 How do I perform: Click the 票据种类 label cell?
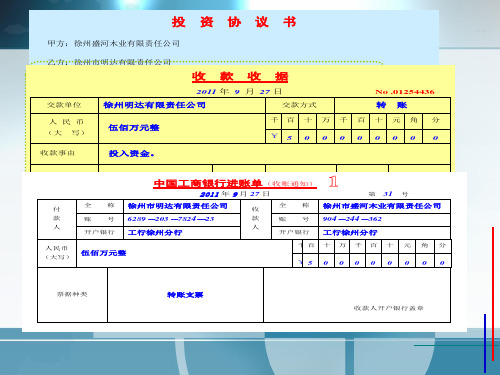pyautogui.click(x=72, y=295)
